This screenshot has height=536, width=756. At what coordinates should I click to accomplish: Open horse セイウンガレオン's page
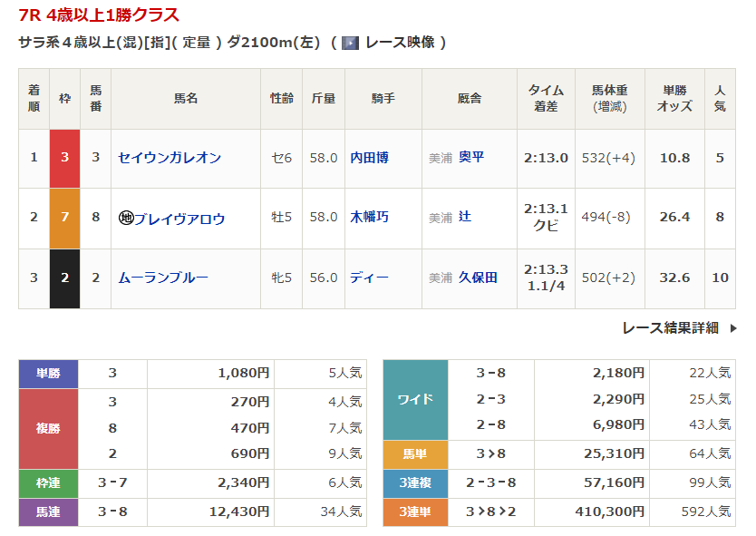(170, 158)
